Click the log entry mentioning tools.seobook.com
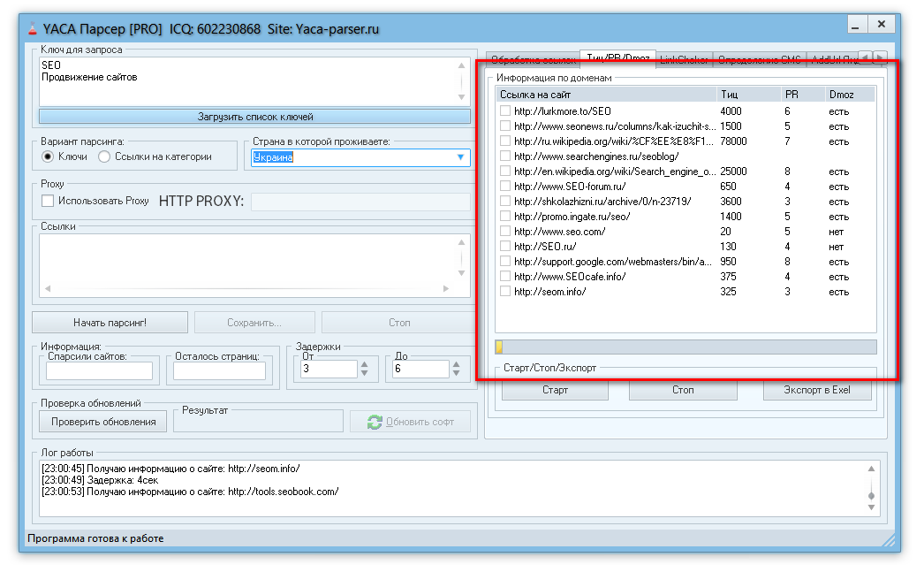 click(x=190, y=492)
